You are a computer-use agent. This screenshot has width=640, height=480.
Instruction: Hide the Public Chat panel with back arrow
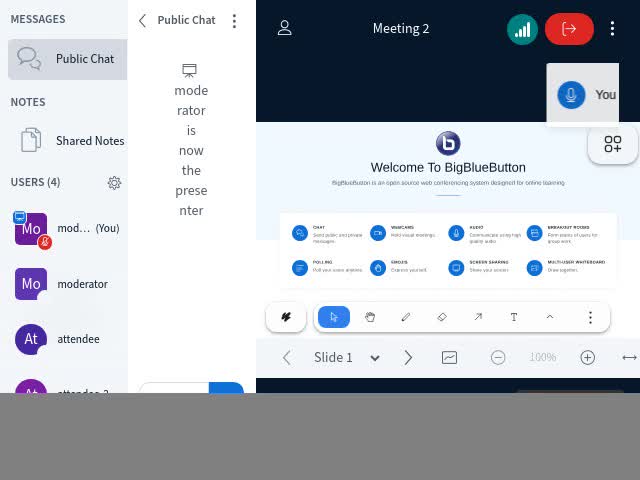[x=142, y=20]
